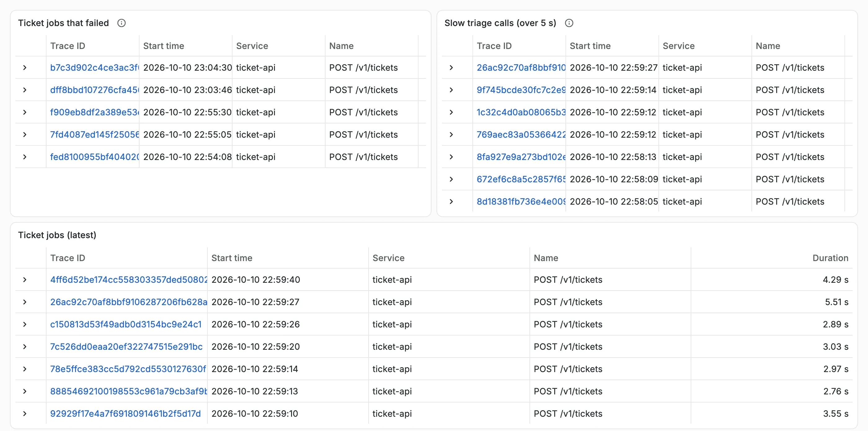Screen dimensions: 868x431
Task: Expand latest job row started 22:59:27
Action: click(x=24, y=302)
